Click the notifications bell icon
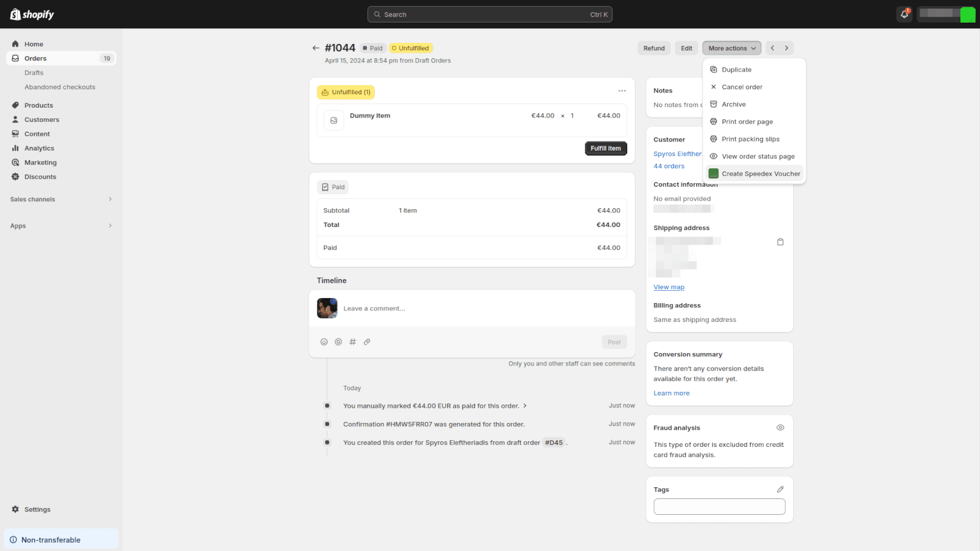The height and width of the screenshot is (551, 980). point(904,14)
